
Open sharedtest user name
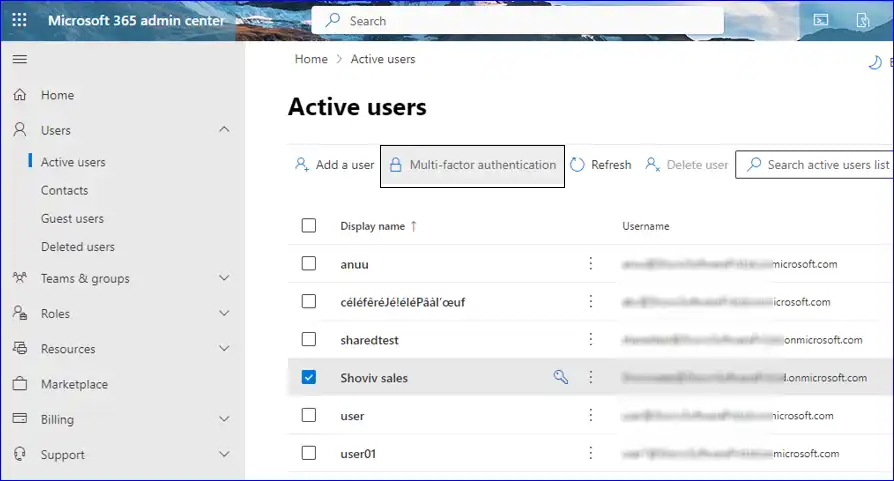click(369, 340)
